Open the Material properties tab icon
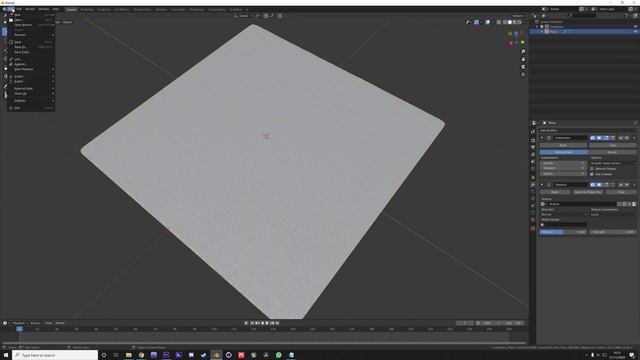Image resolution: width=640 pixels, height=360 pixels. point(533,220)
